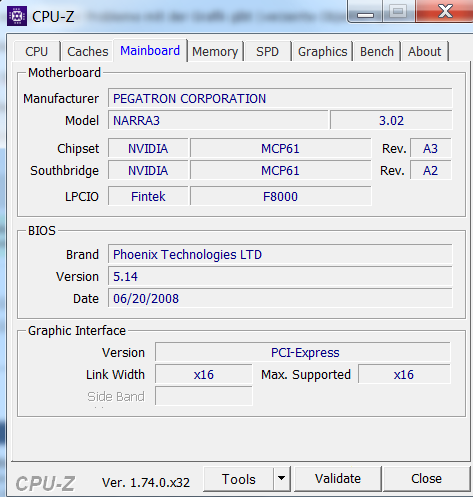473x497 pixels.
Task: Select the BIOS Date 06/20/2008 value
Action: (x=280, y=298)
